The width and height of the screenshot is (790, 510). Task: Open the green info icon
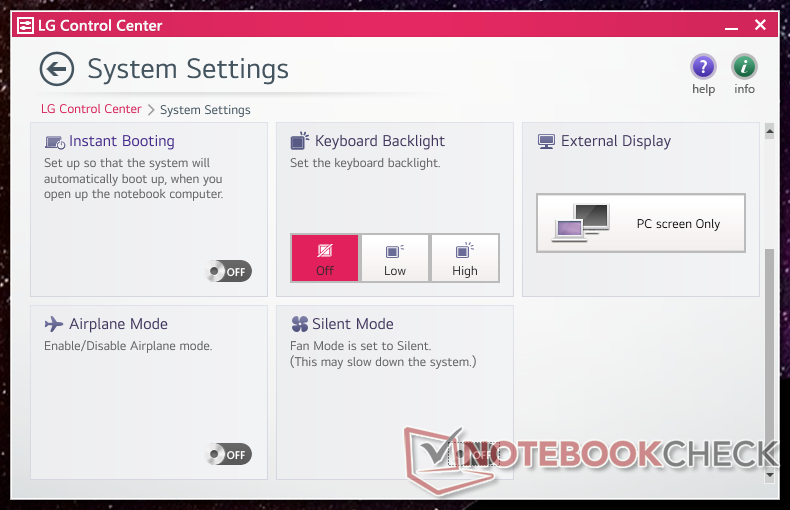coord(744,68)
